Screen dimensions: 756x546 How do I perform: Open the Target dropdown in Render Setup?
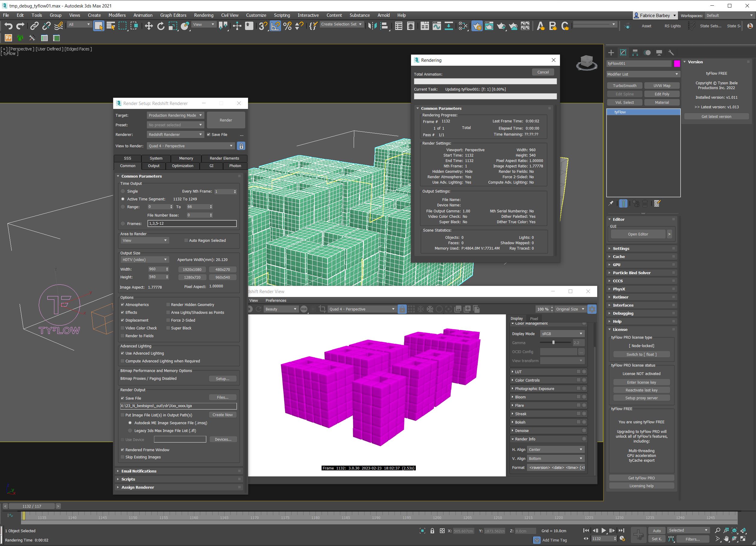click(x=175, y=115)
